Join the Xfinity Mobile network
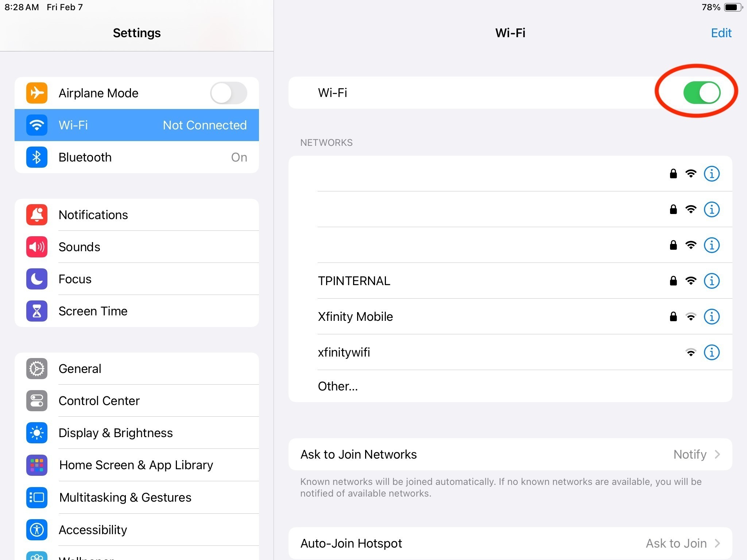This screenshot has width=747, height=560. pos(356,316)
